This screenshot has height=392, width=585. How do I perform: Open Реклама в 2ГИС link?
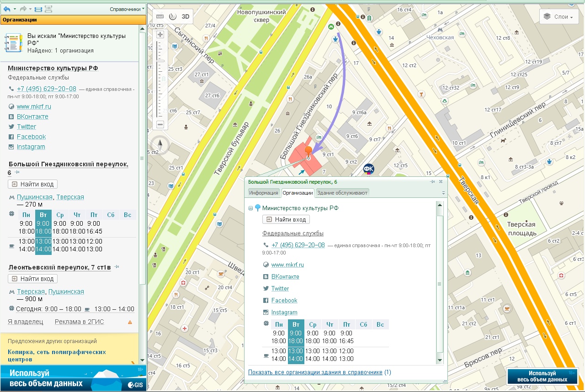pyautogui.click(x=80, y=322)
